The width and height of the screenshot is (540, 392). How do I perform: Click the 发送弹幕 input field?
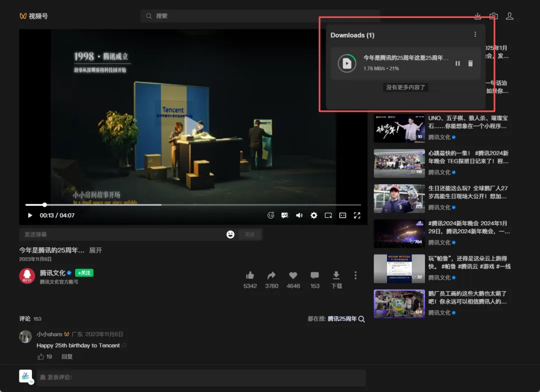tap(122, 235)
